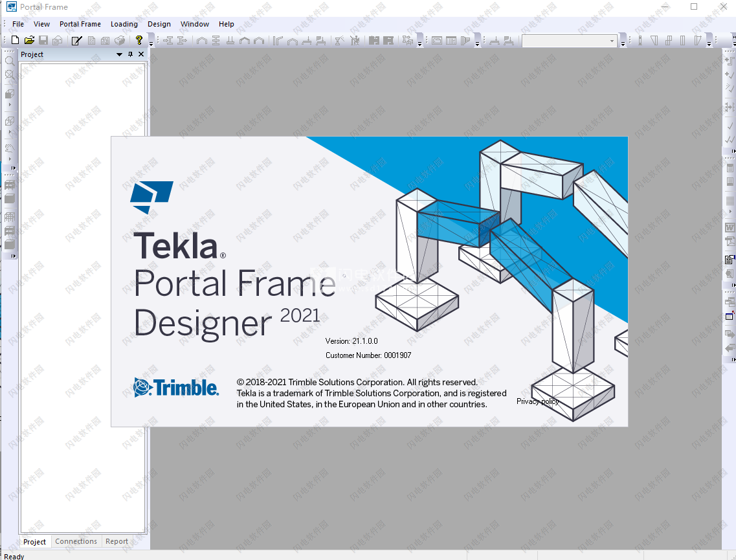Image resolution: width=736 pixels, height=560 pixels.
Task: Click the I-beam right arrow icon
Action: click(182, 40)
